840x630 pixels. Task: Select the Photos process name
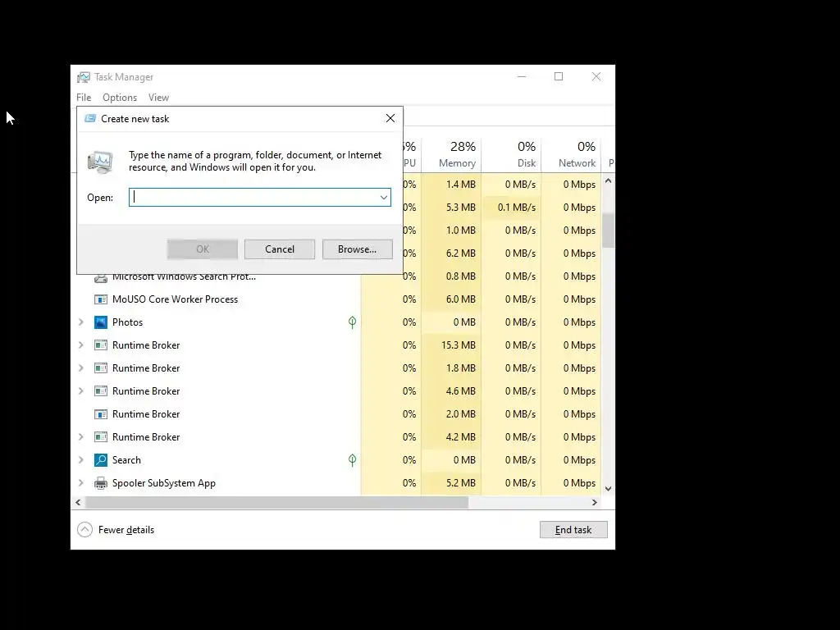click(127, 322)
